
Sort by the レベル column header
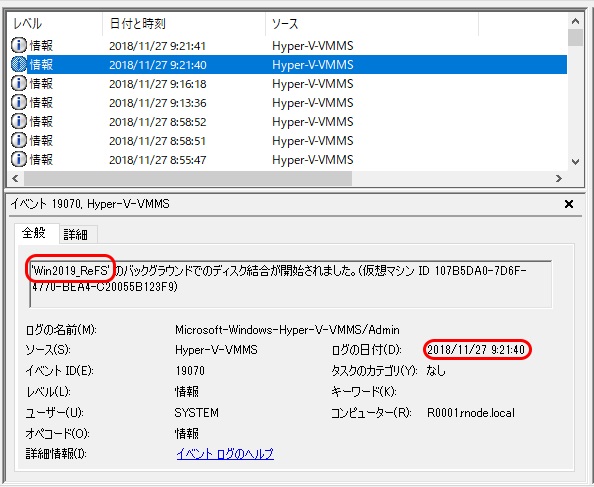point(55,24)
